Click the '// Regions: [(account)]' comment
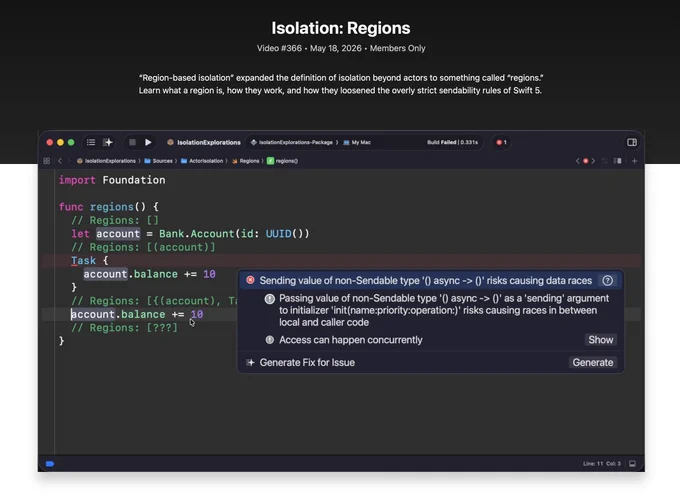Image resolution: width=680 pixels, height=502 pixels. (143, 247)
